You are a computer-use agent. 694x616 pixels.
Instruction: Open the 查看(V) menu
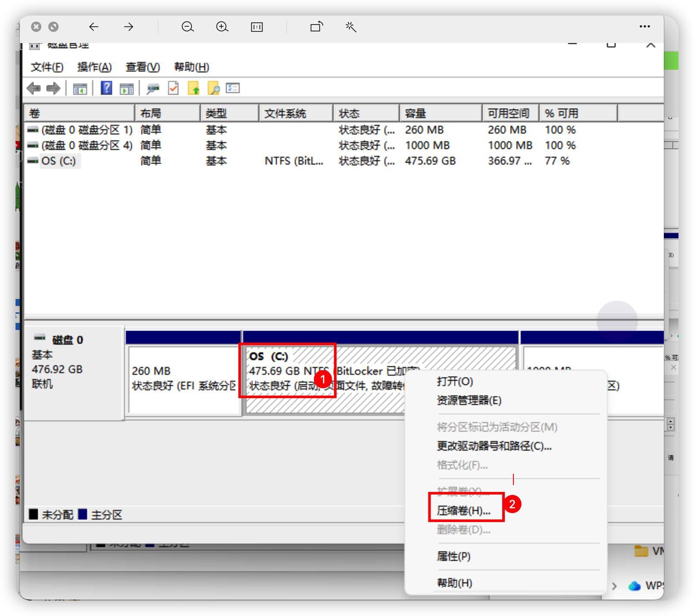click(143, 67)
